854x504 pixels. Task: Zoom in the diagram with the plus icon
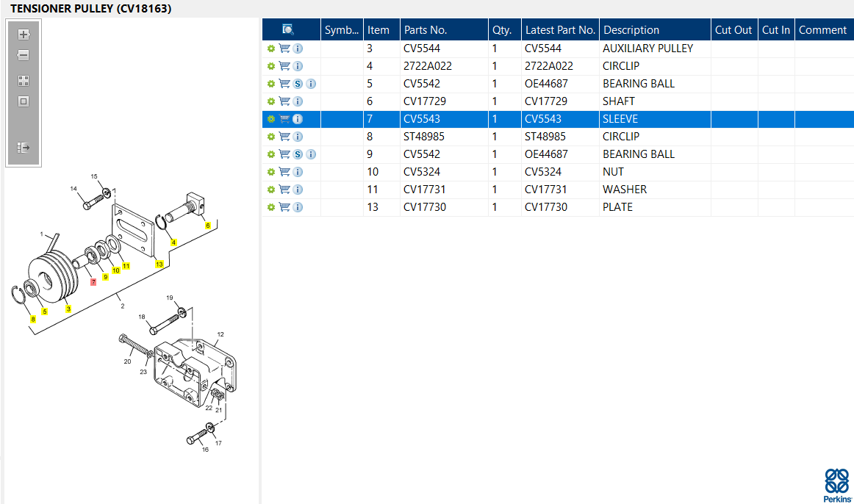click(24, 35)
